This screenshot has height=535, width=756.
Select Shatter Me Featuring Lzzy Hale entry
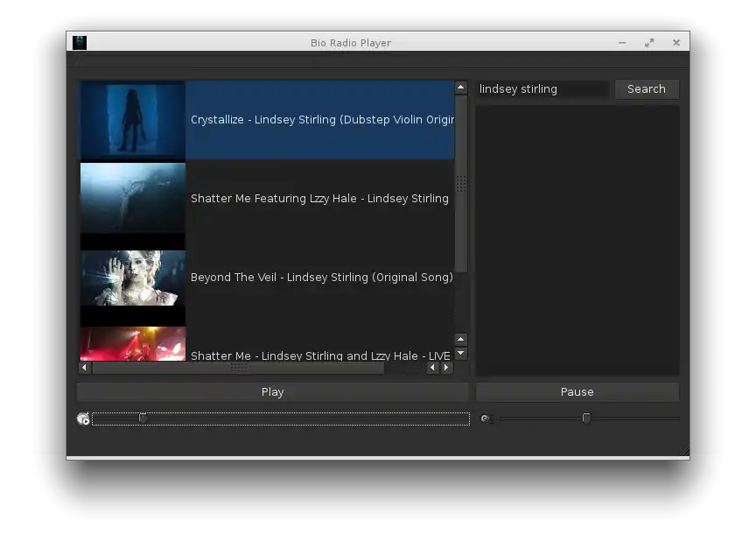tap(267, 199)
